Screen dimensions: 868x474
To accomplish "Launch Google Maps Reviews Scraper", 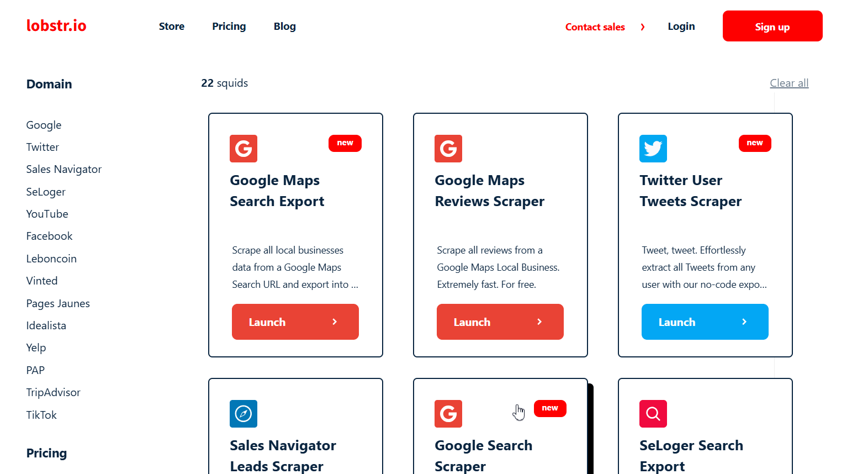I will pos(500,322).
